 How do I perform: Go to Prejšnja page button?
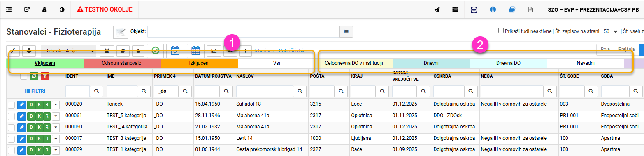[x=626, y=49]
